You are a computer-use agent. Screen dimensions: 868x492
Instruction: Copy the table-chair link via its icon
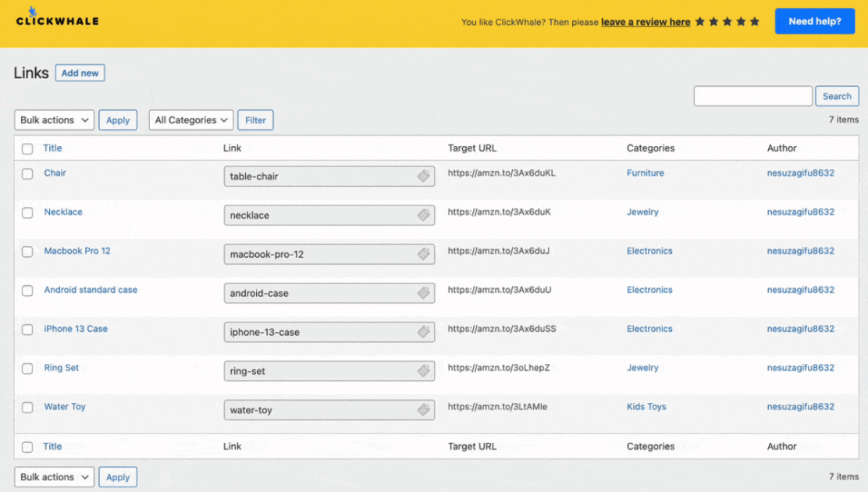(424, 176)
